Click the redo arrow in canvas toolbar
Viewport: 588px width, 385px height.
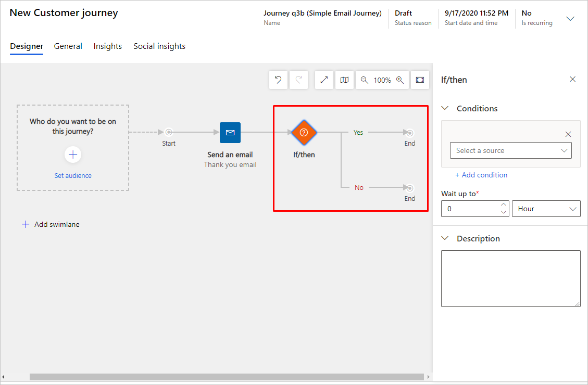(298, 80)
